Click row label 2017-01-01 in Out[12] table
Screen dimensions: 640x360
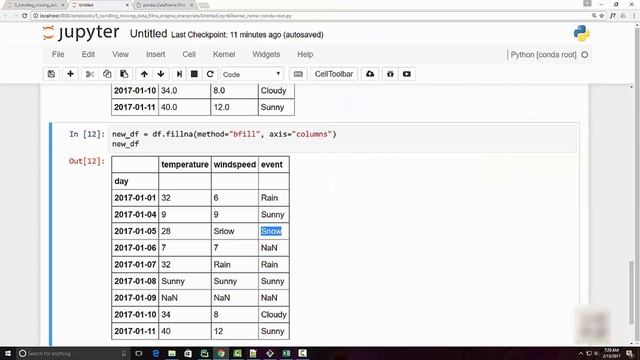point(135,198)
